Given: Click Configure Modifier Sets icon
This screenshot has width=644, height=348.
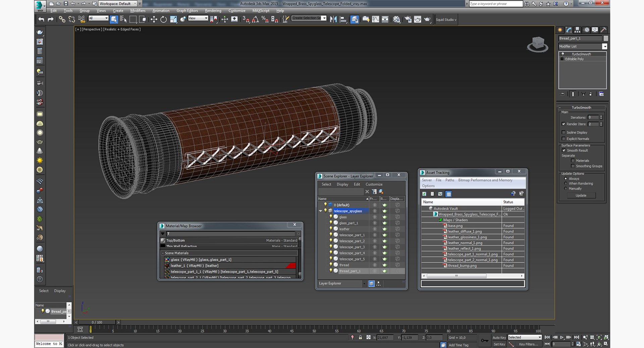Looking at the screenshot, I should point(601,94).
